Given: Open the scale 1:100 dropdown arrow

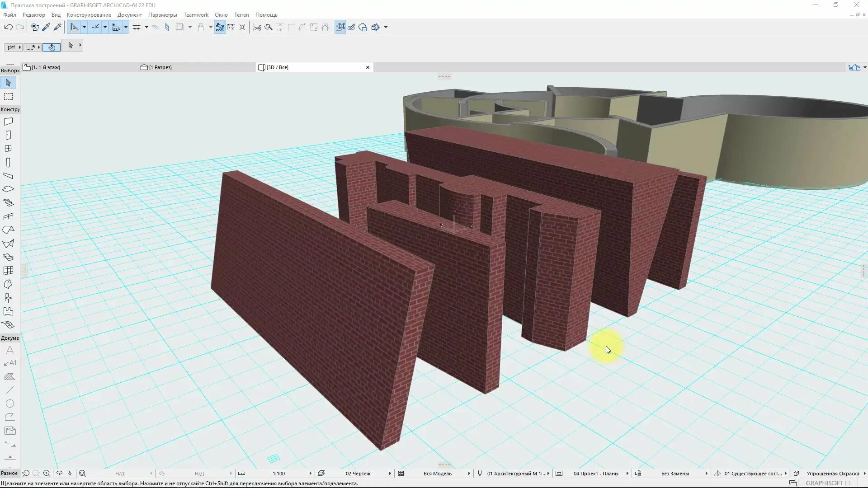Looking at the screenshot, I should pos(310,474).
